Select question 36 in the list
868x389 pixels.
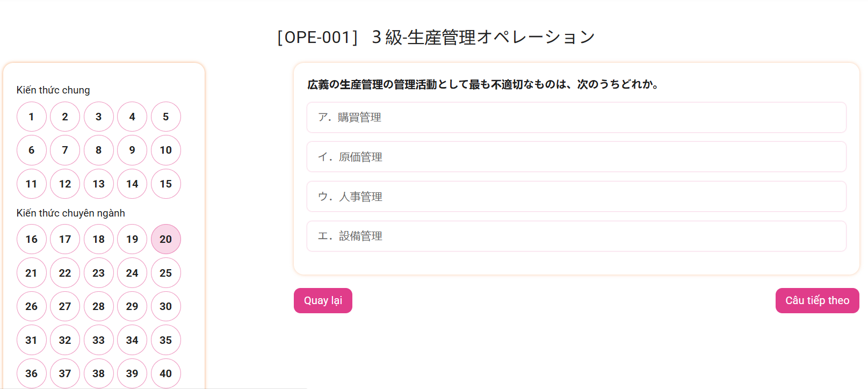(x=32, y=373)
